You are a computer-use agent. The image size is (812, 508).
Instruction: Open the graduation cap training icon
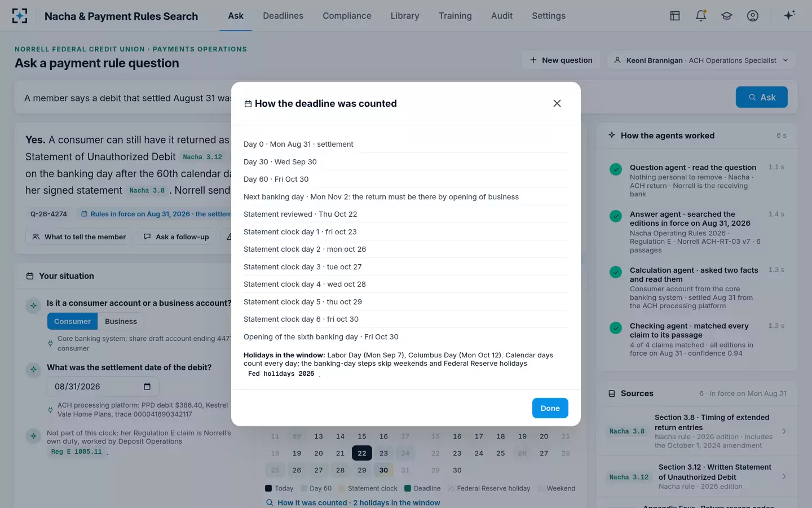(727, 16)
